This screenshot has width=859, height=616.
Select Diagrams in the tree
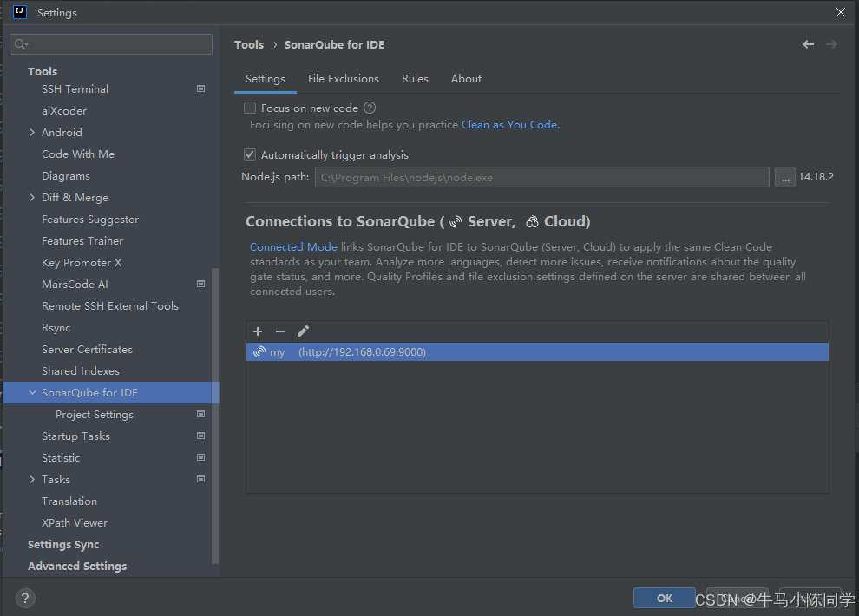66,176
